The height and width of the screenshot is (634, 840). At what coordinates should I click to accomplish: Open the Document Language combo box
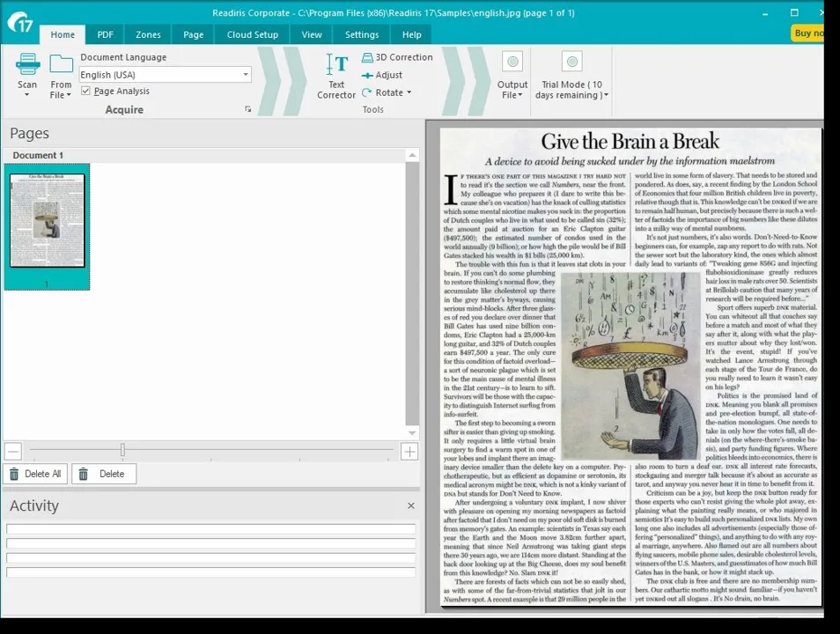tap(165, 75)
